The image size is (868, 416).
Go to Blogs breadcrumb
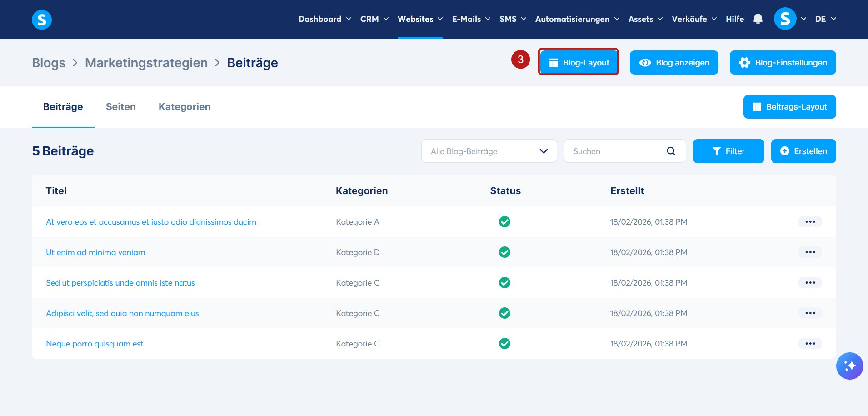point(49,63)
